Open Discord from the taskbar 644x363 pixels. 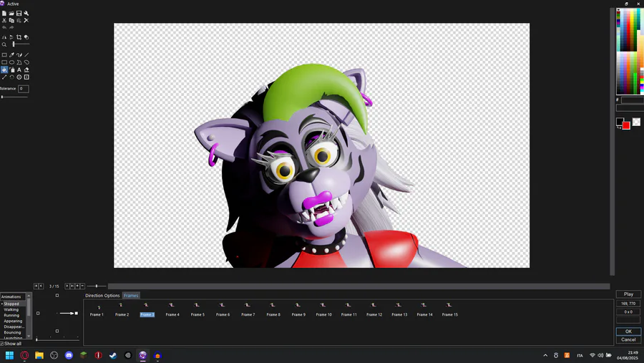point(69,355)
